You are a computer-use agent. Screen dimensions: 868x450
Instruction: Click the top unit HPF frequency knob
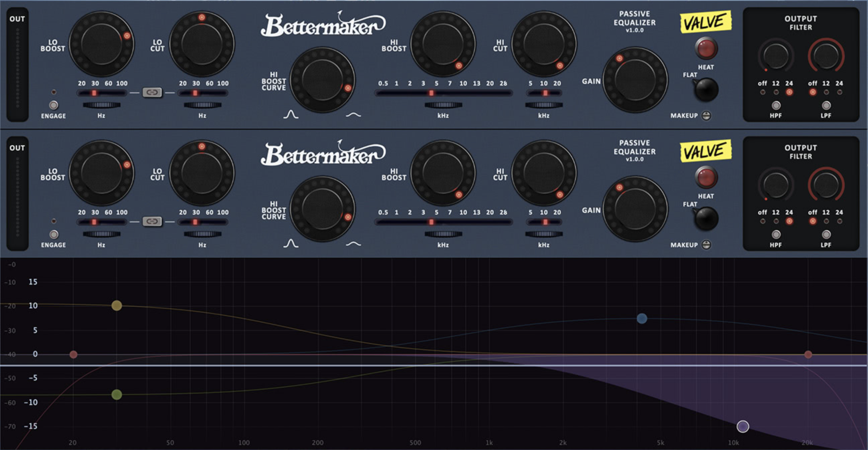click(776, 56)
